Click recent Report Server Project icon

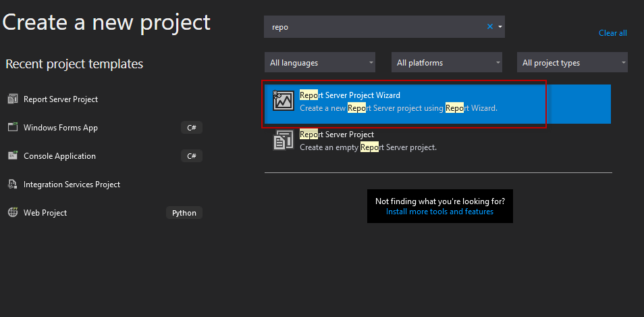coord(12,99)
